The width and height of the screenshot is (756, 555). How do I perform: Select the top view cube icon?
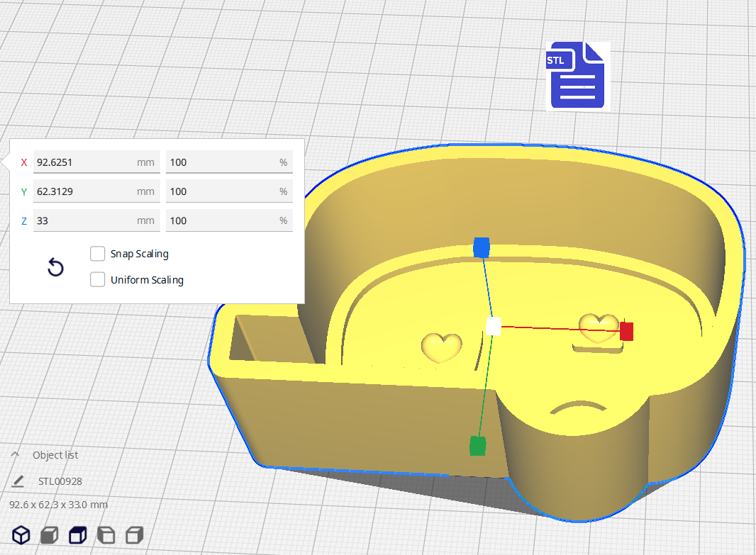pyautogui.click(x=77, y=535)
